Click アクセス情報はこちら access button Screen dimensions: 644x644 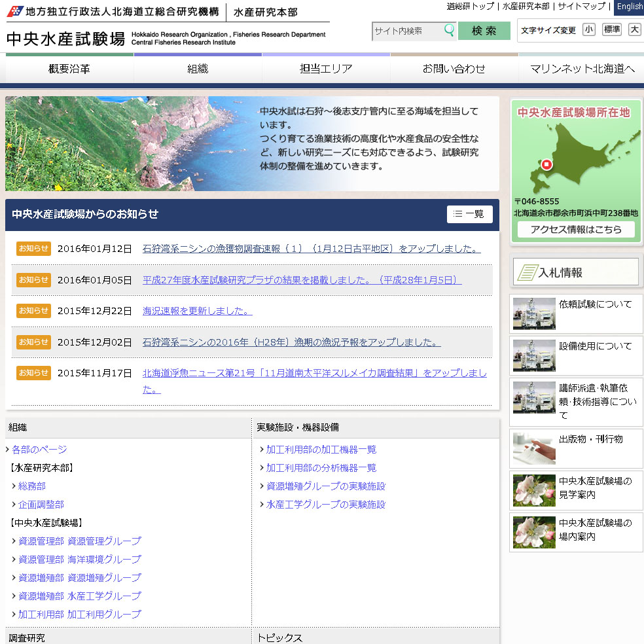tap(576, 230)
